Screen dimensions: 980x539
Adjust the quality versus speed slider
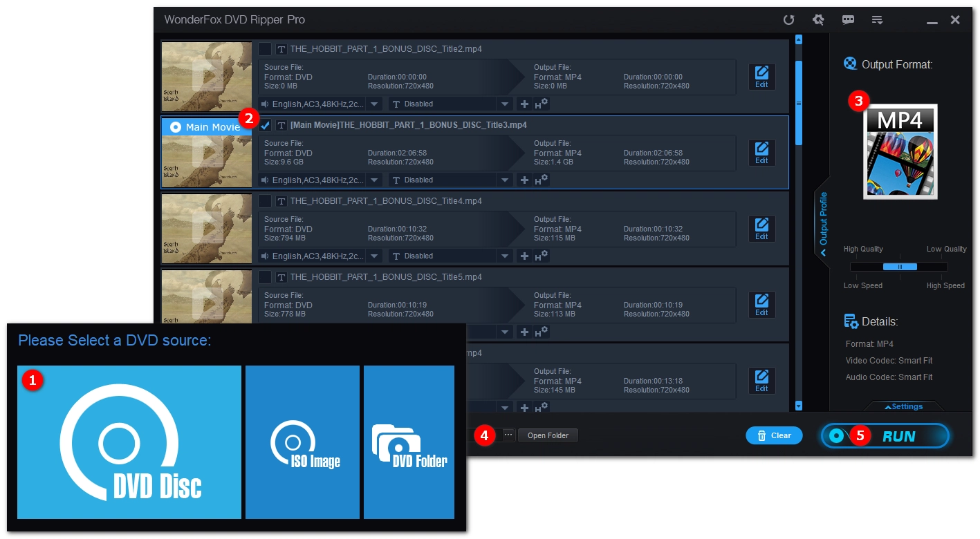point(900,267)
